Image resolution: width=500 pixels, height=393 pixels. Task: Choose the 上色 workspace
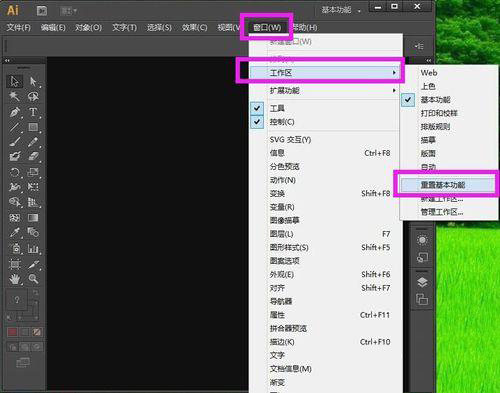(449, 86)
